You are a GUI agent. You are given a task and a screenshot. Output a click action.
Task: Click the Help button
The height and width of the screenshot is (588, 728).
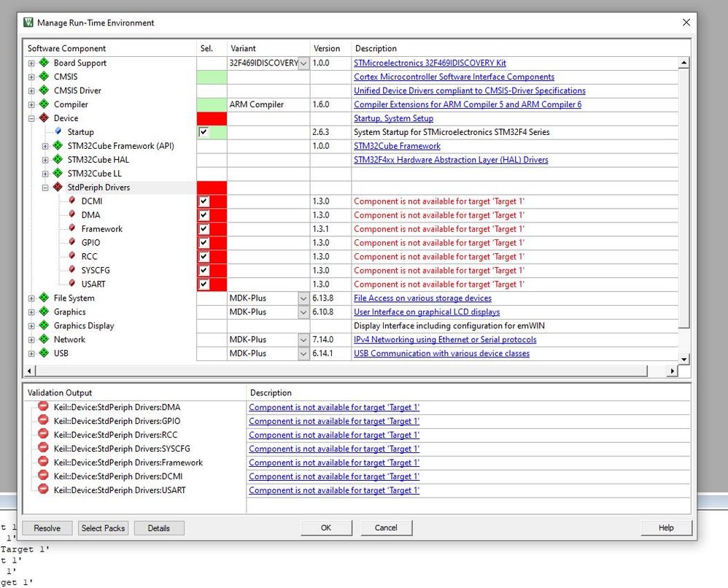[x=666, y=527]
